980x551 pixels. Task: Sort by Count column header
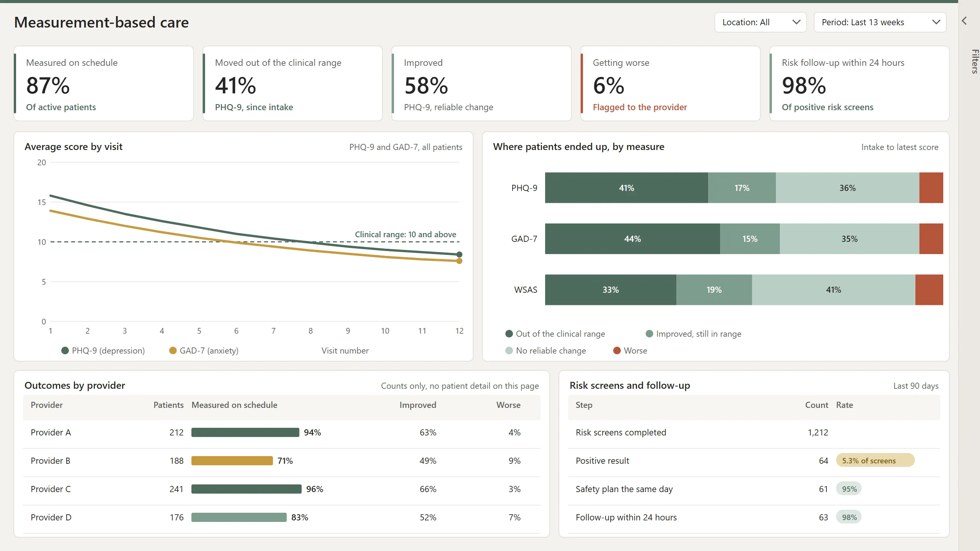click(817, 405)
